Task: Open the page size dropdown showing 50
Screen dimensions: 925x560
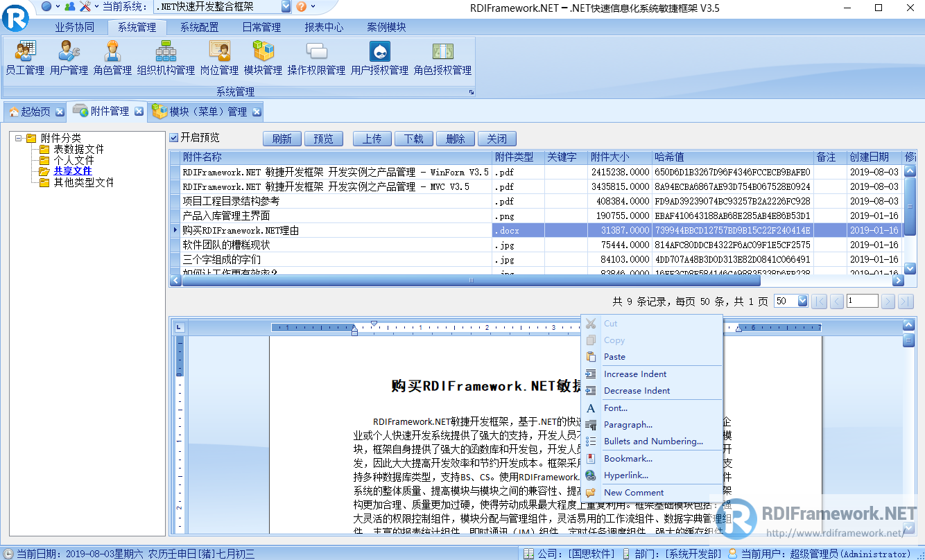Action: point(803,300)
